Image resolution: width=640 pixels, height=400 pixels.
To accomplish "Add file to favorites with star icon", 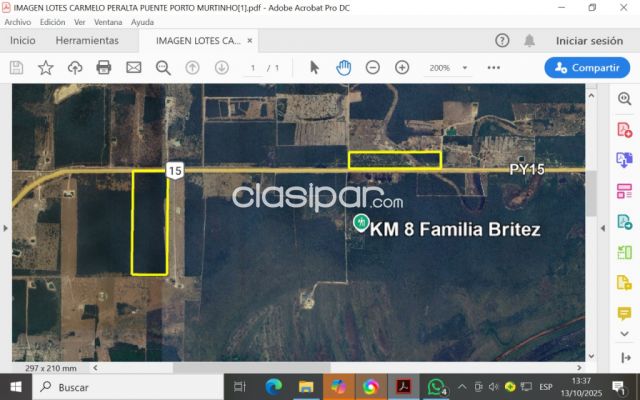I will [45, 67].
